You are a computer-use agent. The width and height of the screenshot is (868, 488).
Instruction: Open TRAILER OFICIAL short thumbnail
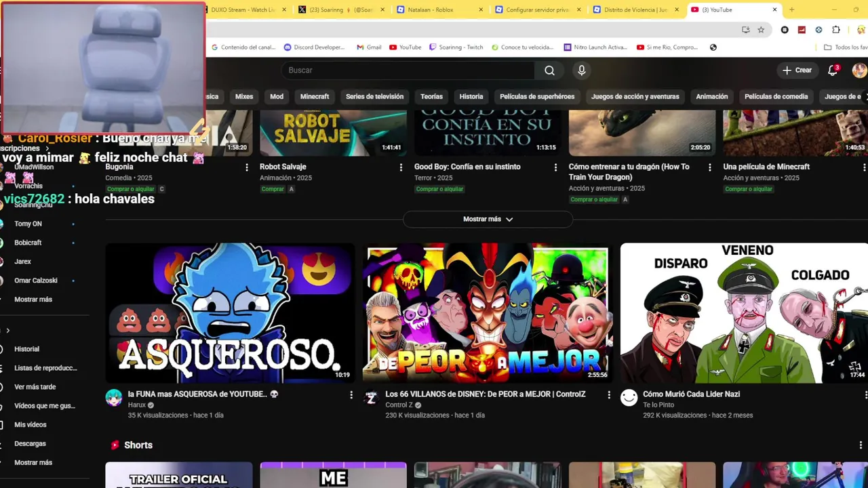179,475
